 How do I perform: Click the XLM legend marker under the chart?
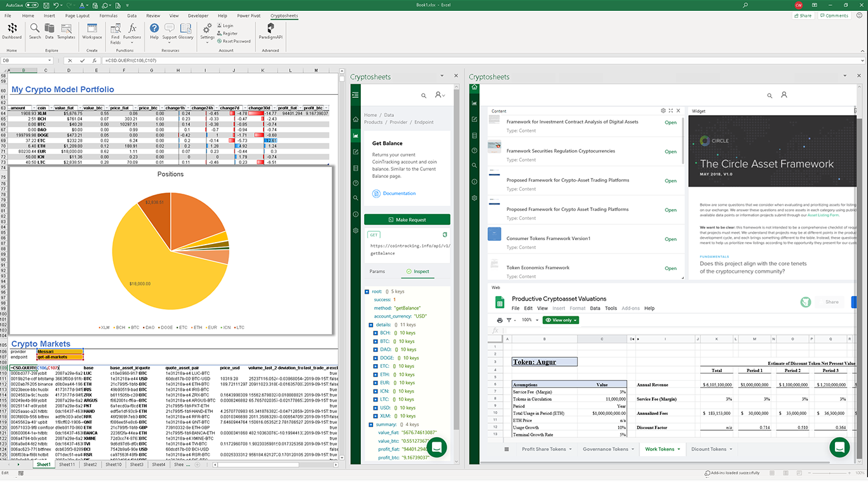[x=99, y=328]
